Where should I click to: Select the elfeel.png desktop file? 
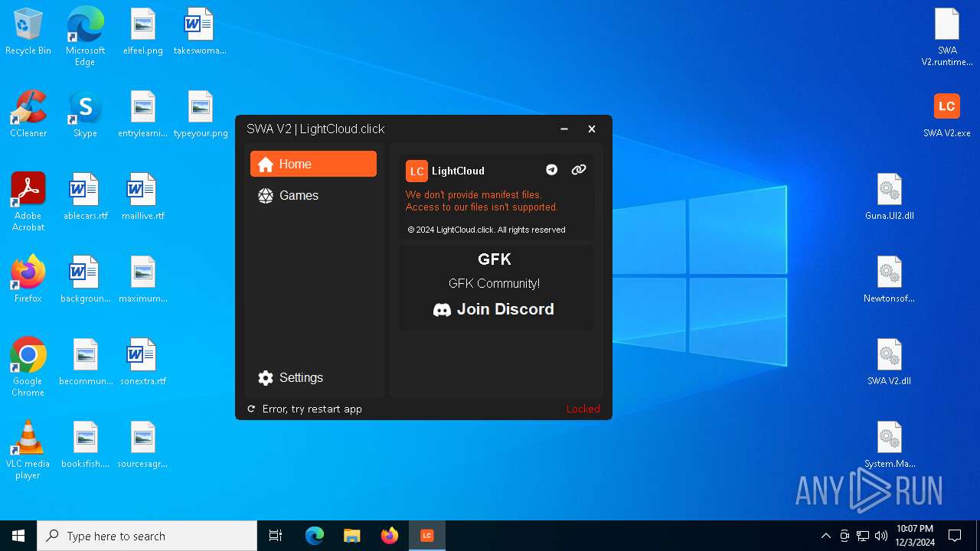pyautogui.click(x=143, y=32)
